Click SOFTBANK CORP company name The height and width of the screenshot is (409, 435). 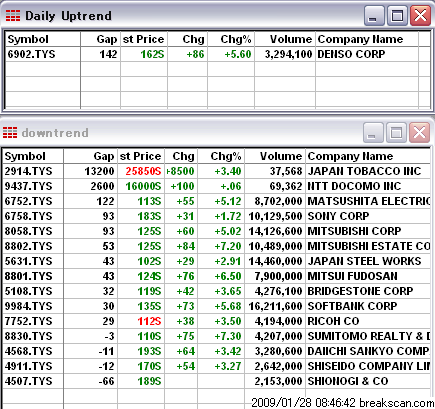pos(352,306)
